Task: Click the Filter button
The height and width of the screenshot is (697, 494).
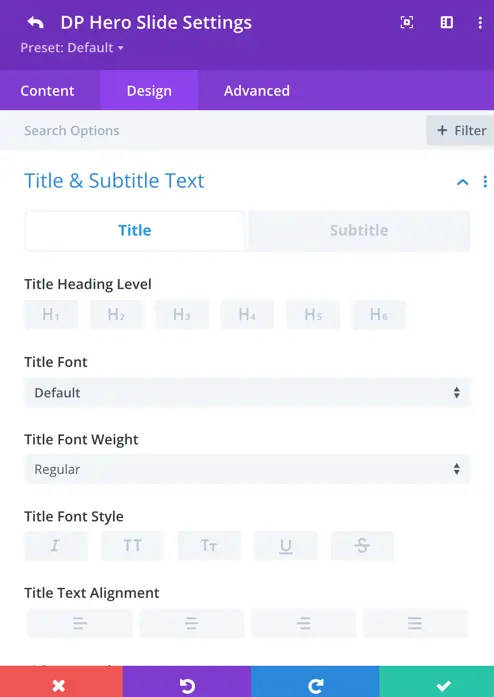Action: 461,130
